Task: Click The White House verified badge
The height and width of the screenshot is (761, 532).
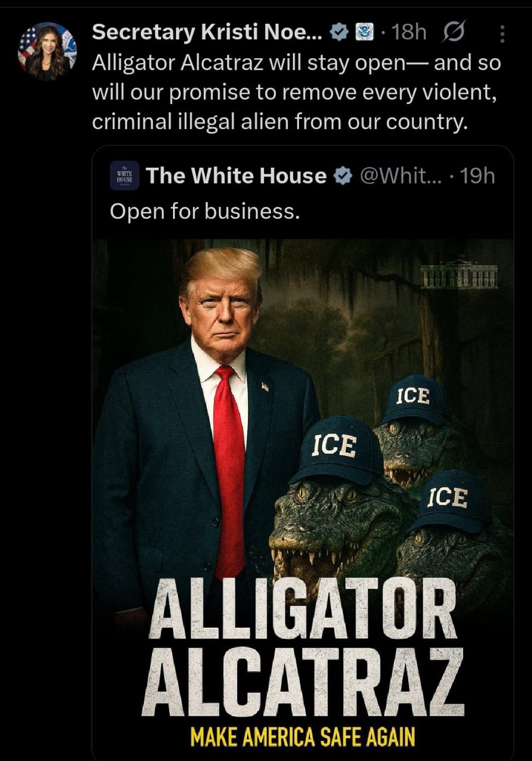Action: point(342,176)
